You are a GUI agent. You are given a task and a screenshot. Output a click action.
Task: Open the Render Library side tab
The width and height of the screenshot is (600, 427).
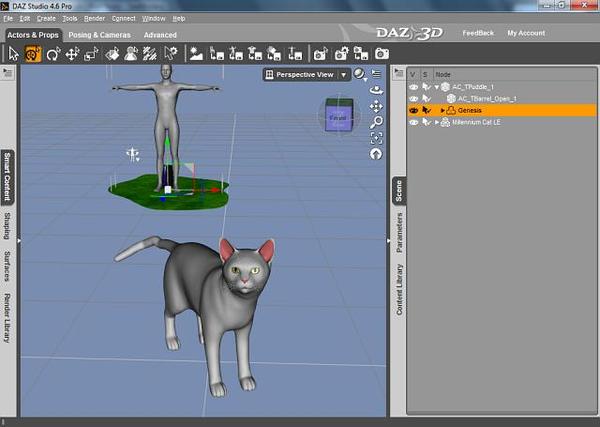pyautogui.click(x=7, y=318)
